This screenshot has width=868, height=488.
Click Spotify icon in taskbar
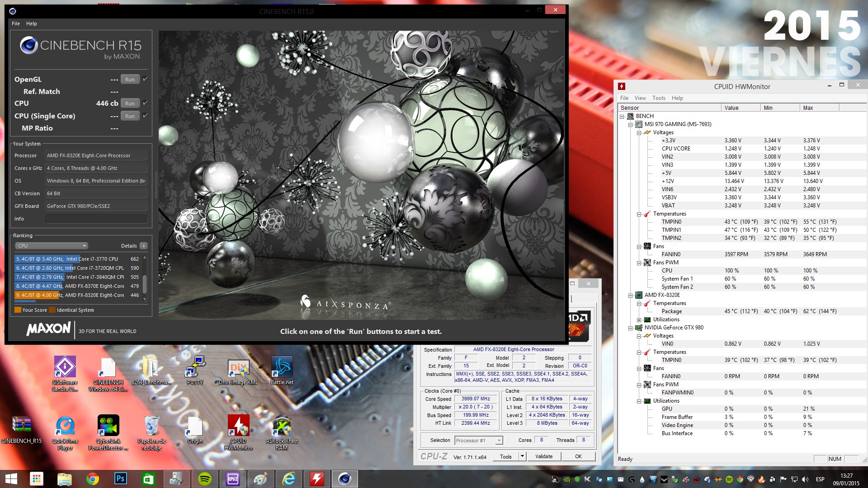click(x=205, y=479)
